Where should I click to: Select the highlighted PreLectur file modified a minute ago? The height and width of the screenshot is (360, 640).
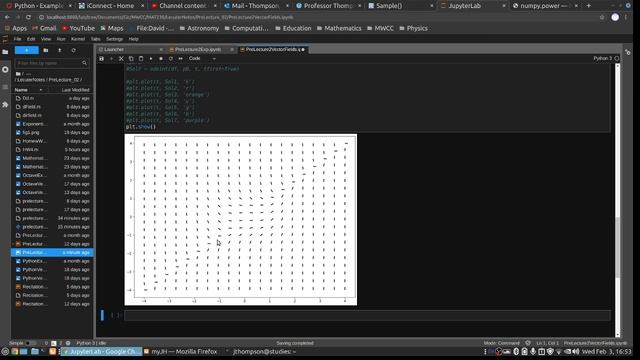(x=52, y=252)
